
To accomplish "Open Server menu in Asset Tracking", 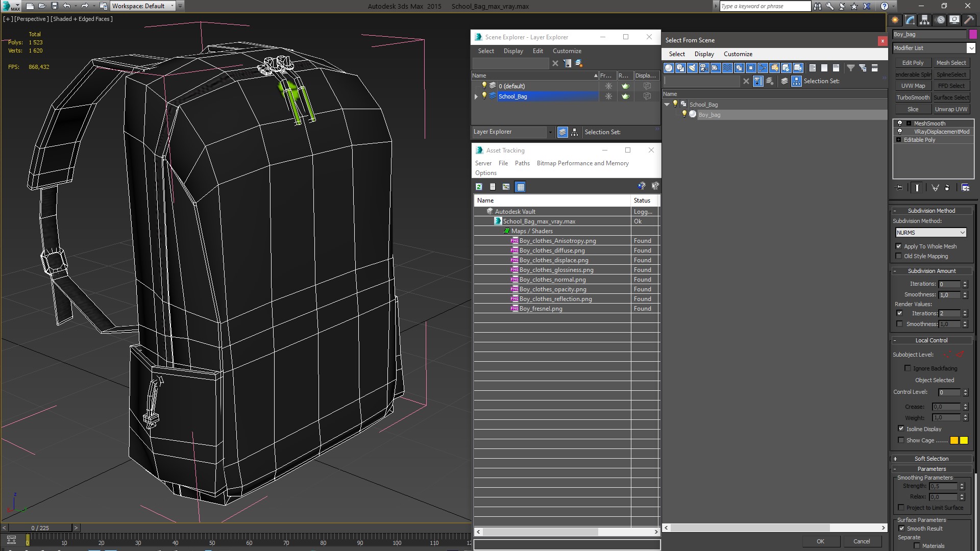I will click(483, 163).
